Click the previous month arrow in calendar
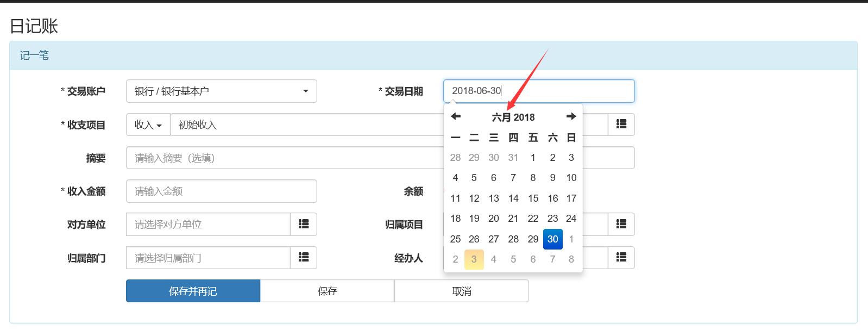Image resolution: width=868 pixels, height=330 pixels. (x=456, y=116)
